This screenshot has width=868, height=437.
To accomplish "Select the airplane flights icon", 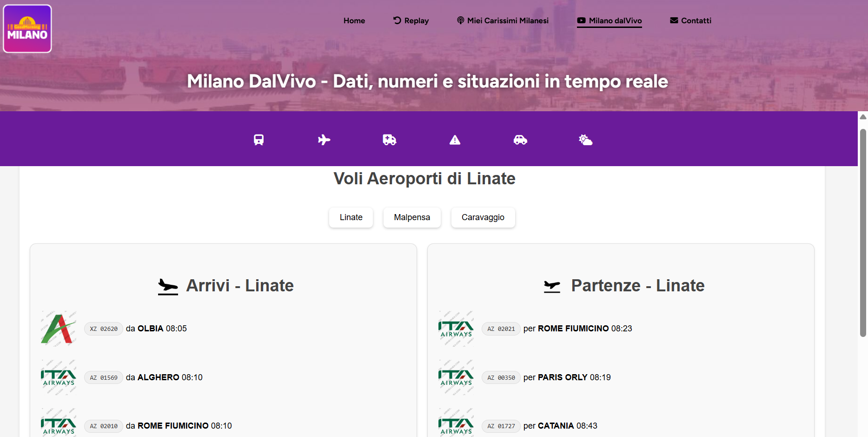I will coord(324,140).
